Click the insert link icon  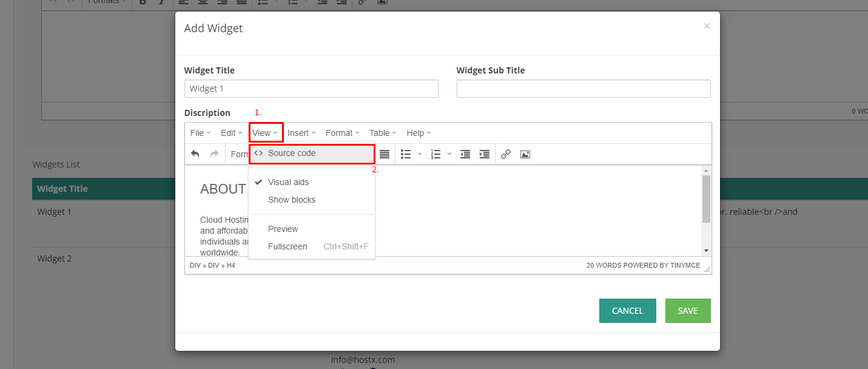[x=506, y=154]
